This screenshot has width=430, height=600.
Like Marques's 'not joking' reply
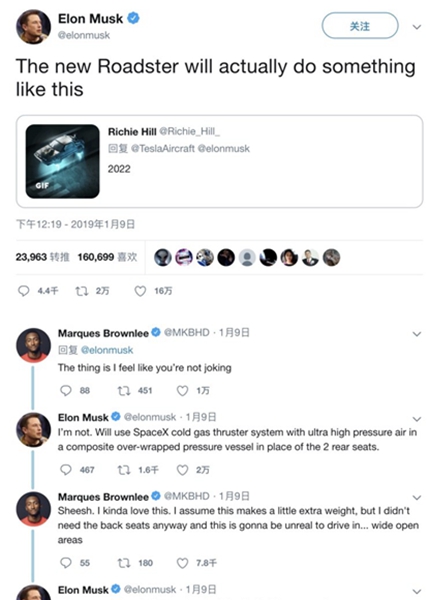pyautogui.click(x=182, y=390)
